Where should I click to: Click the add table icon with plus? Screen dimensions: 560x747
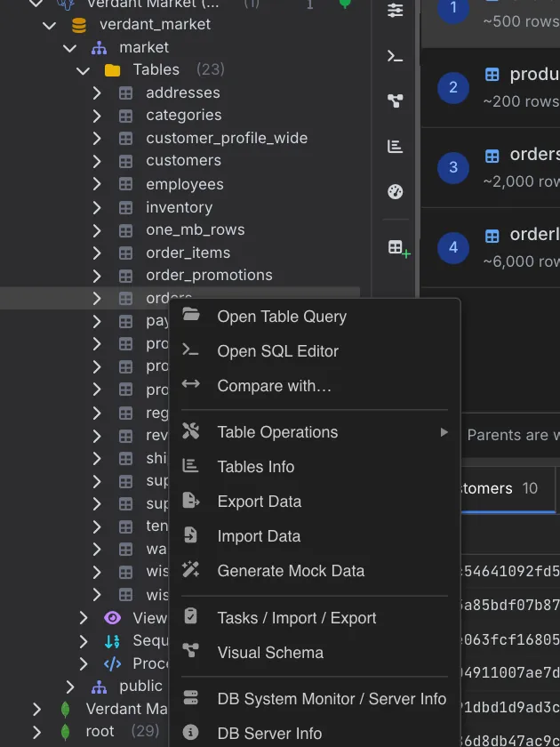pos(398,248)
